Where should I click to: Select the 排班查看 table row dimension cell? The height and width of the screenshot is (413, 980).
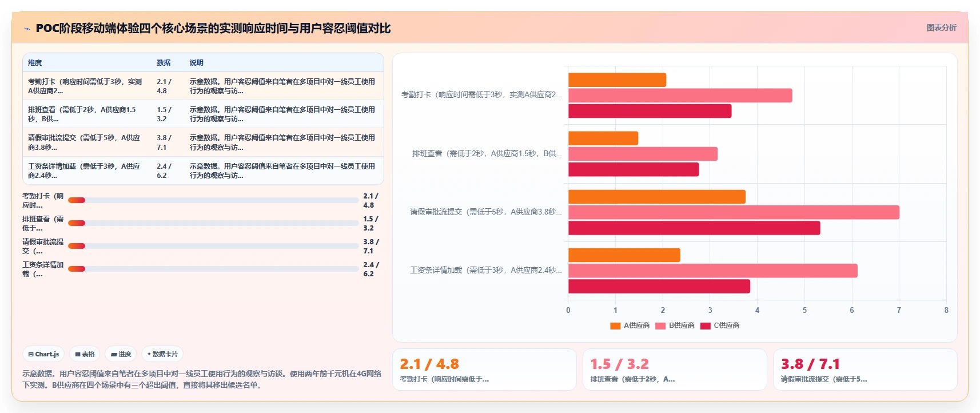pos(87,114)
